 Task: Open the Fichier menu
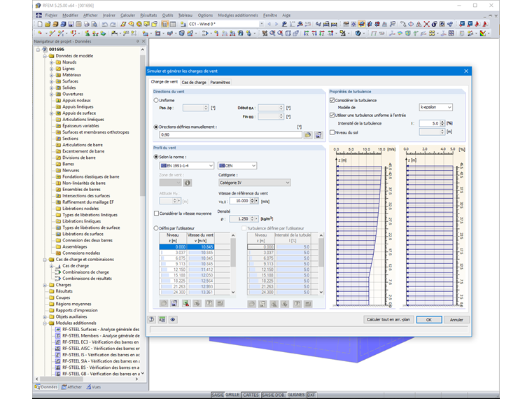pos(51,15)
